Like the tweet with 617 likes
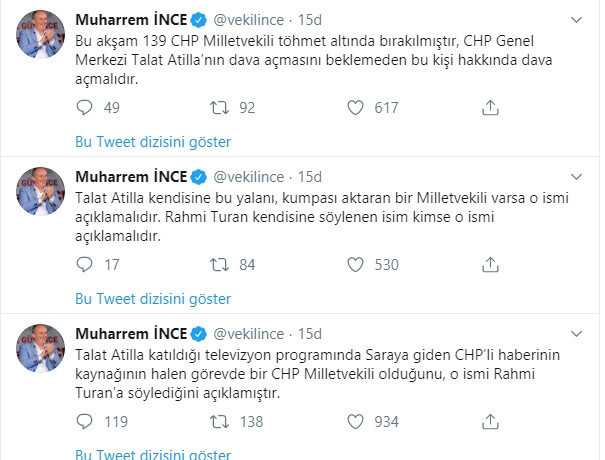Screen dimensions: 605x460 354,107
